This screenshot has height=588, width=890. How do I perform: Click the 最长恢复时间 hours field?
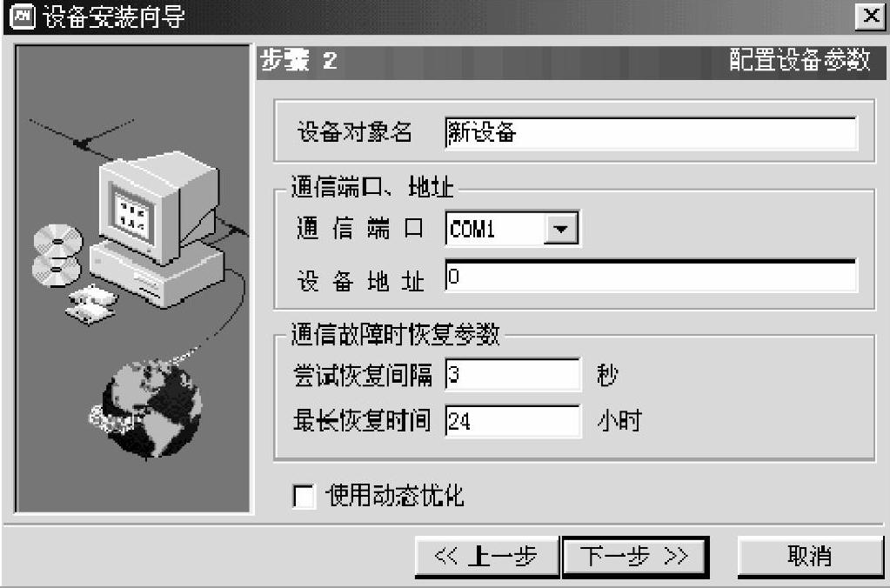(x=513, y=421)
